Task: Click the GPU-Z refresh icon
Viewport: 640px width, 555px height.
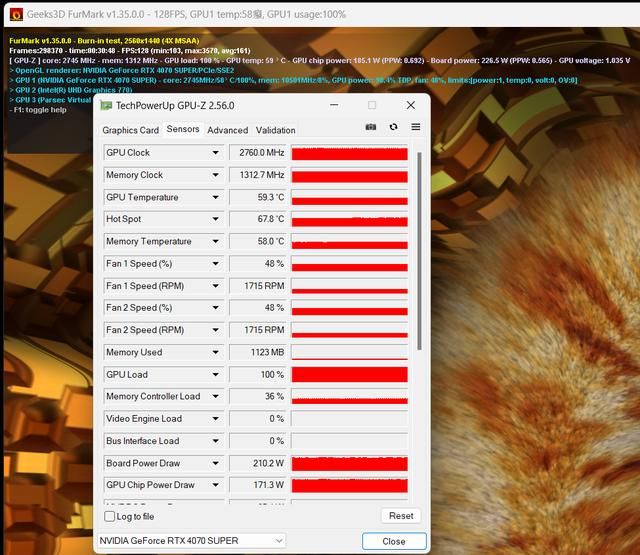Action: coord(393,127)
